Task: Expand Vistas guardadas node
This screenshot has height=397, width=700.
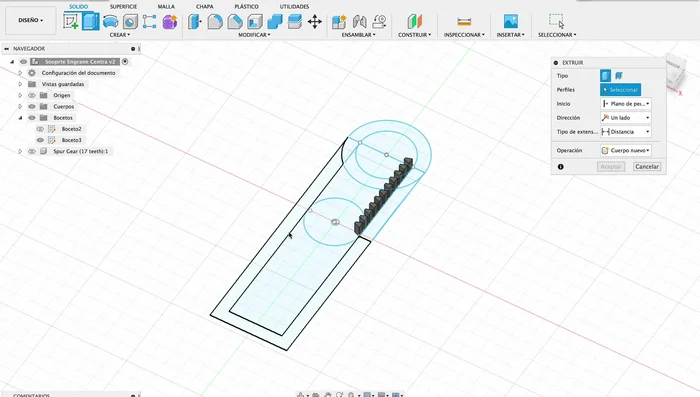Action: tap(20, 84)
